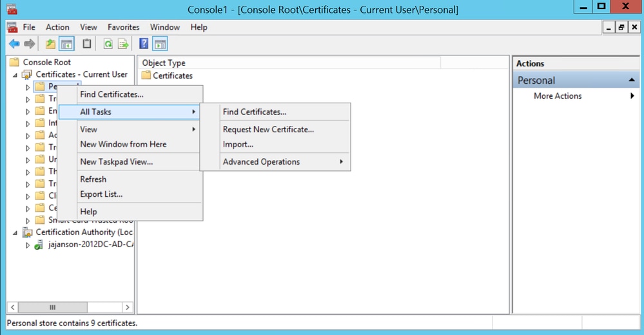Open the Favorites menu
The width and height of the screenshot is (644, 335).
point(123,27)
